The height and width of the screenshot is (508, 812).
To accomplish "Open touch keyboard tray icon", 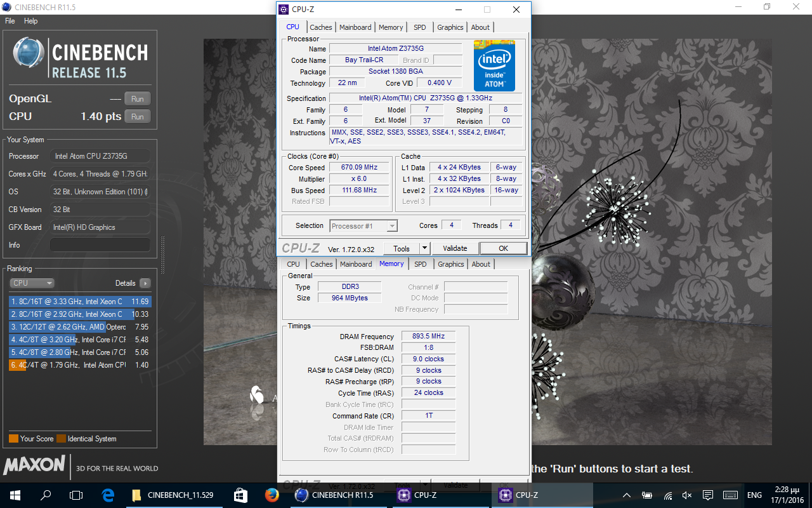I will (x=730, y=495).
